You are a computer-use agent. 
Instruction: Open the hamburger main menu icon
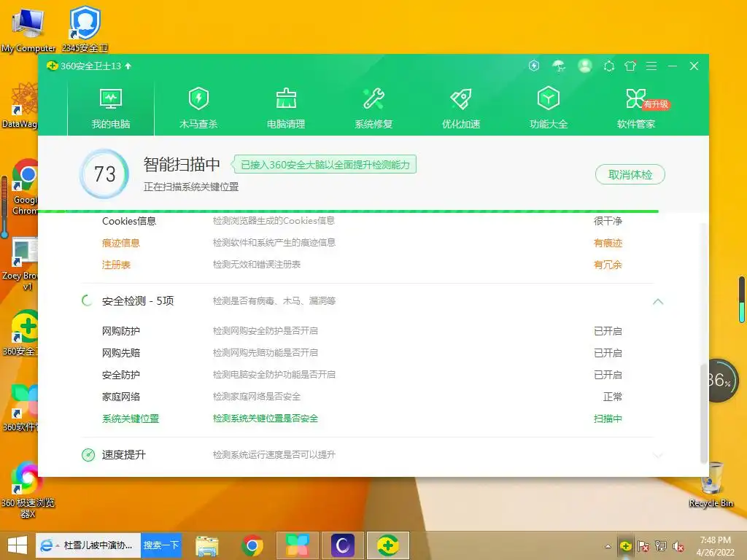651,66
